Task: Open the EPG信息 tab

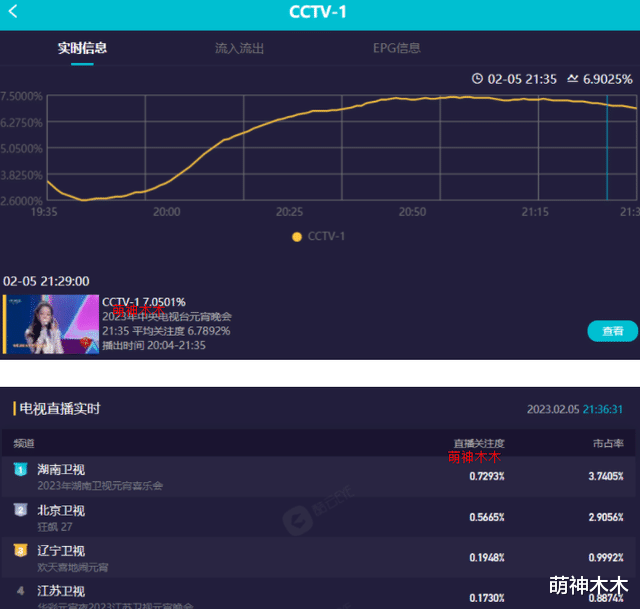Action: click(x=396, y=48)
